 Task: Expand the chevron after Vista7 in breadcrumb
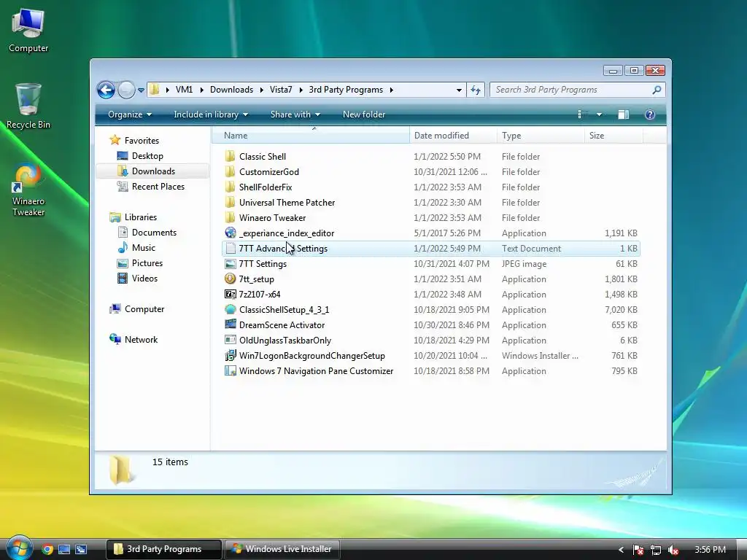point(301,90)
